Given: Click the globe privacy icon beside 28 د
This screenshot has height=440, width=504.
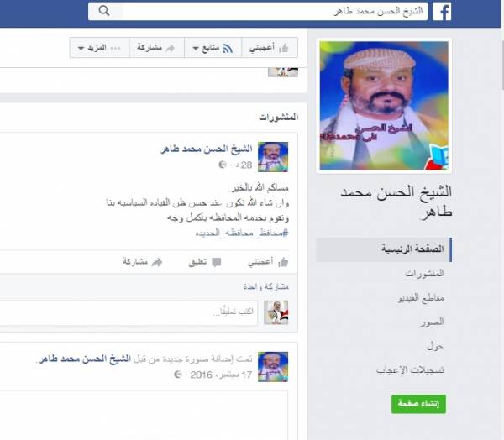Looking at the screenshot, I should [x=222, y=165].
